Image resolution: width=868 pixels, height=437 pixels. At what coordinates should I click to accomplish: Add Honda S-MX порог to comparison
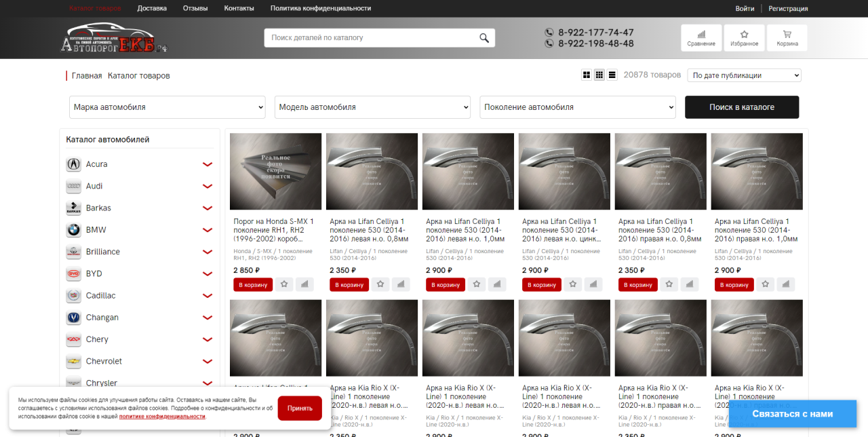tap(304, 284)
